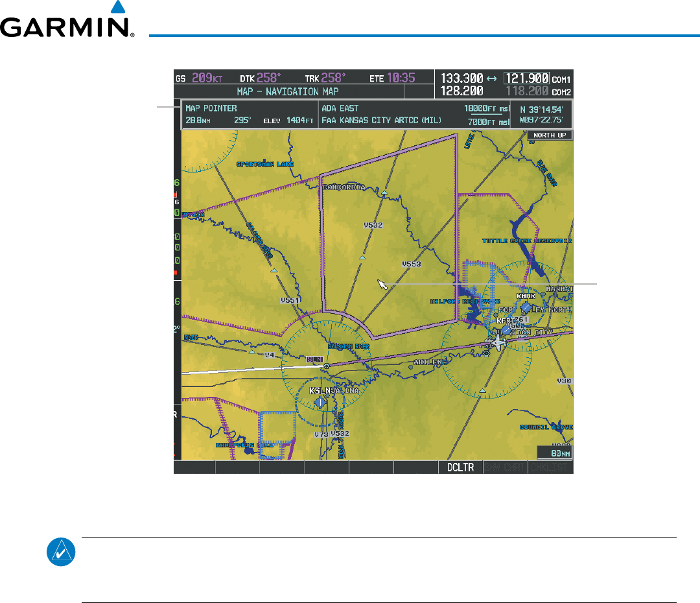Click FAA KANSAS CITY ARTCC (MIL) text
700x603 pixels.
(x=381, y=121)
